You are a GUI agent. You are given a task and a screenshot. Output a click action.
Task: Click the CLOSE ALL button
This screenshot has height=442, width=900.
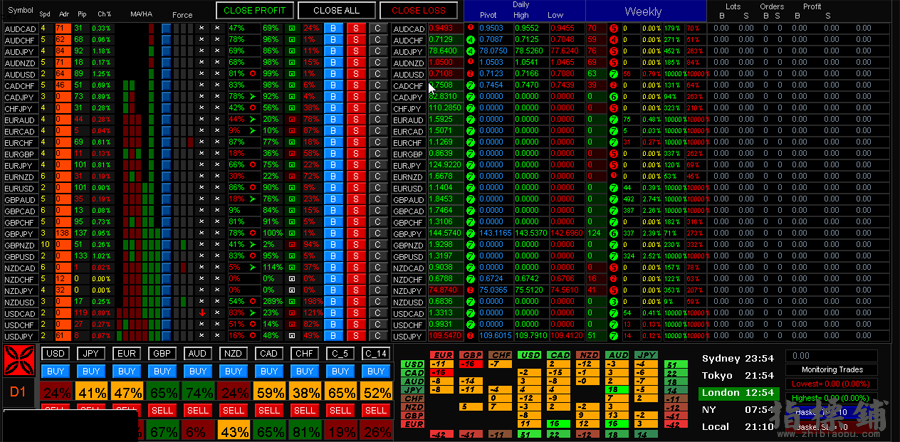[337, 10]
